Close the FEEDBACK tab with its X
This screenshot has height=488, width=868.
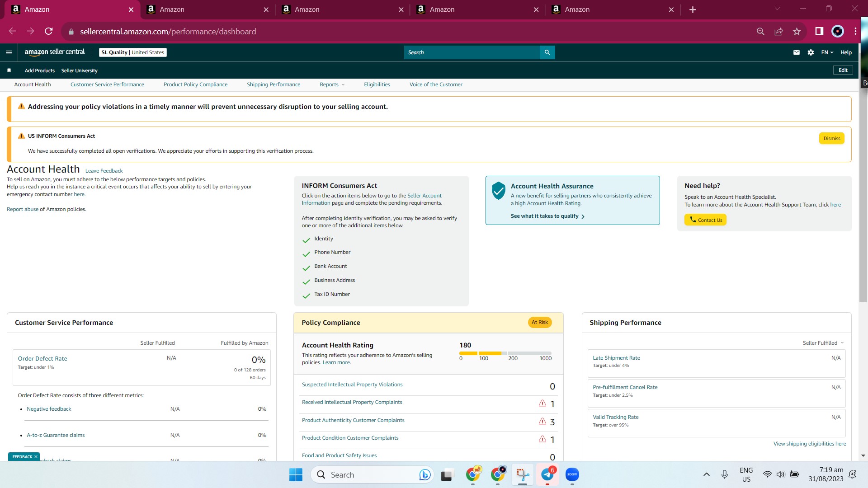pos(36,457)
